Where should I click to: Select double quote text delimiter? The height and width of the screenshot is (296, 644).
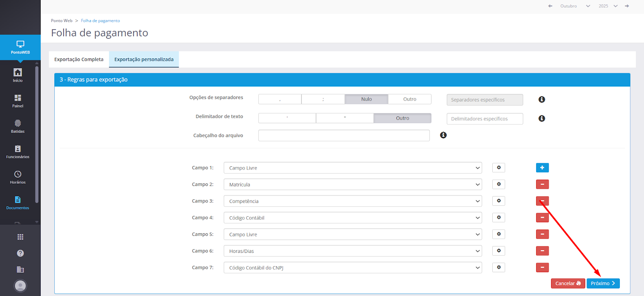coord(345,118)
